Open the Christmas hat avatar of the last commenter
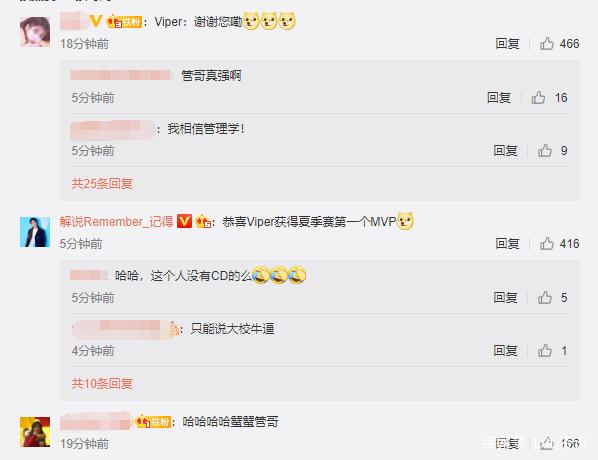 click(35, 432)
